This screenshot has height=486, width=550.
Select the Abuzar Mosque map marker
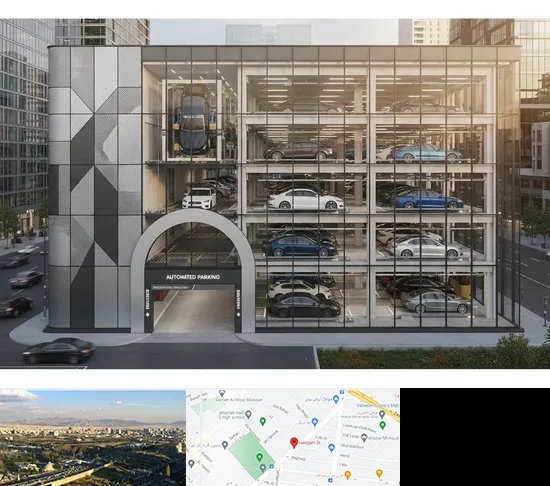[364, 438]
